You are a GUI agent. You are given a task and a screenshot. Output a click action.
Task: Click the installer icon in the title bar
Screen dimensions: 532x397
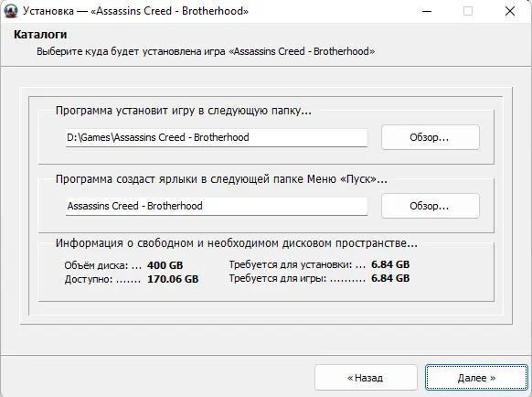pos(11,11)
